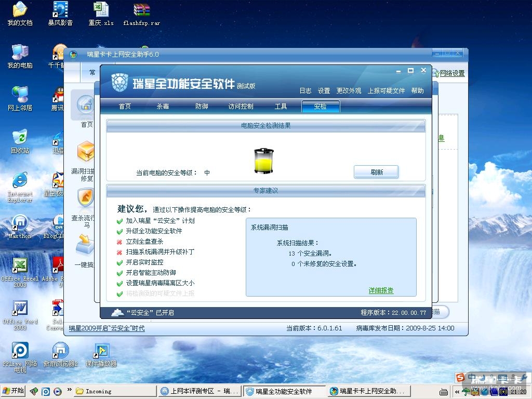The image size is (532, 399).
Task: Toggle 设置瑞星病毒隔离区大小 check item
Action: point(156,283)
